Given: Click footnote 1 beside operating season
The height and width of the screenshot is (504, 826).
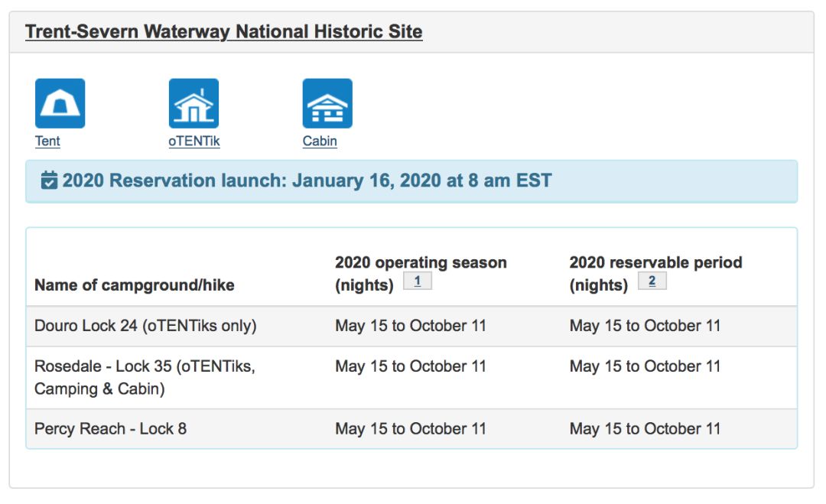Looking at the screenshot, I should [418, 281].
